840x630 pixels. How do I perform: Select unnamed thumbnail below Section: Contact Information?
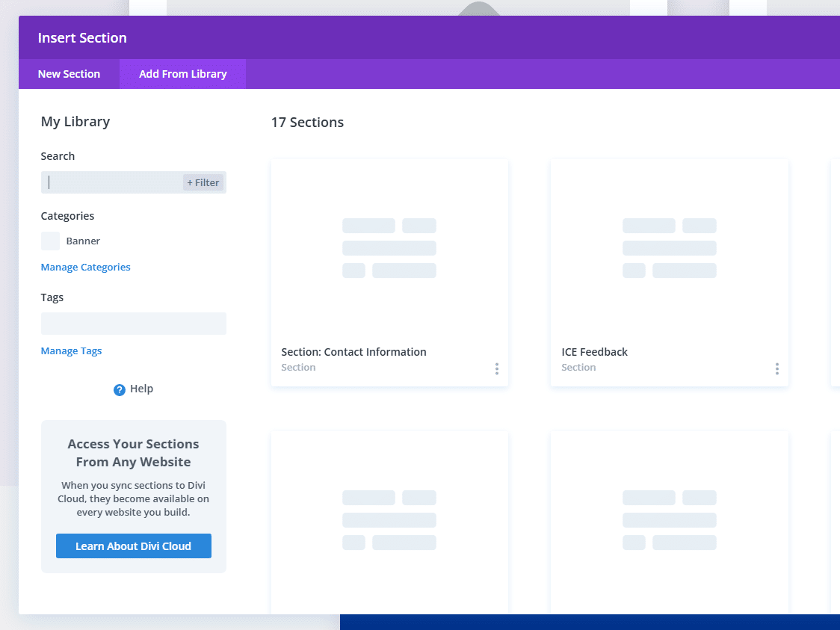point(389,520)
